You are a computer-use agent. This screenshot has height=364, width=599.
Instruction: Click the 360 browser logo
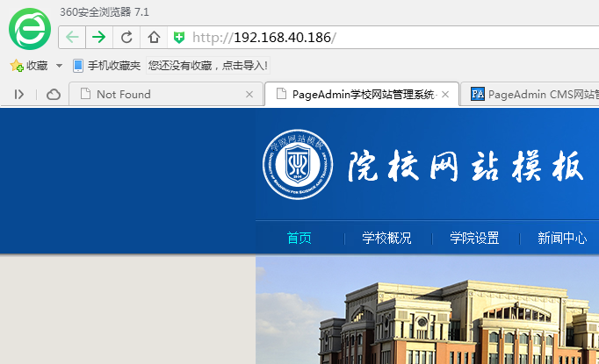tap(30, 30)
